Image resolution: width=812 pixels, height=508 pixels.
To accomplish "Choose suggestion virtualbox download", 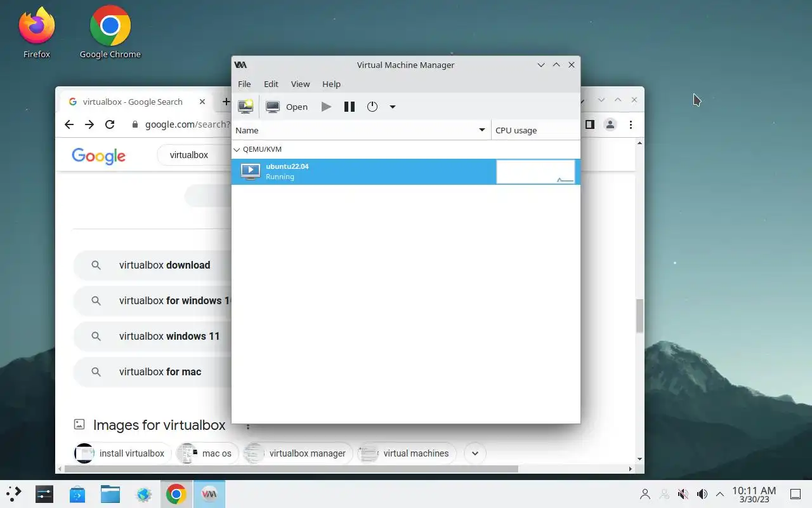I will pos(152,265).
